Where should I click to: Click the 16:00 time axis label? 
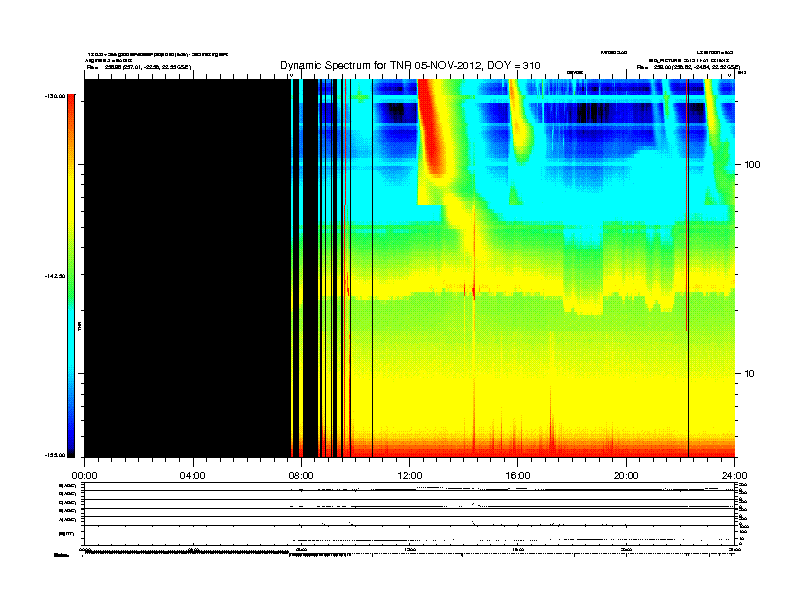pyautogui.click(x=518, y=476)
